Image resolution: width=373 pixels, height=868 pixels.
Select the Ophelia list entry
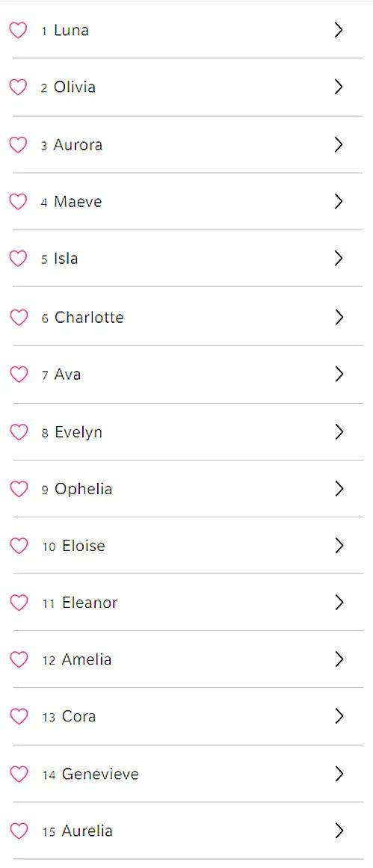tap(188, 489)
